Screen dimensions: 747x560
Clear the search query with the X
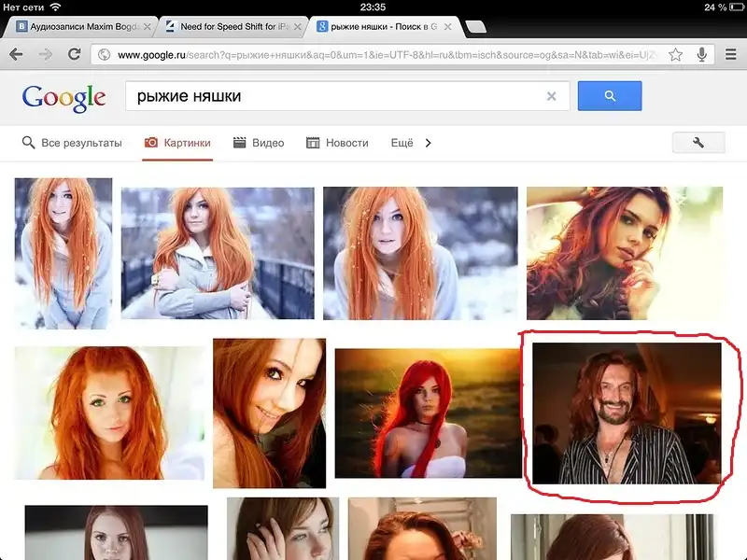[551, 96]
